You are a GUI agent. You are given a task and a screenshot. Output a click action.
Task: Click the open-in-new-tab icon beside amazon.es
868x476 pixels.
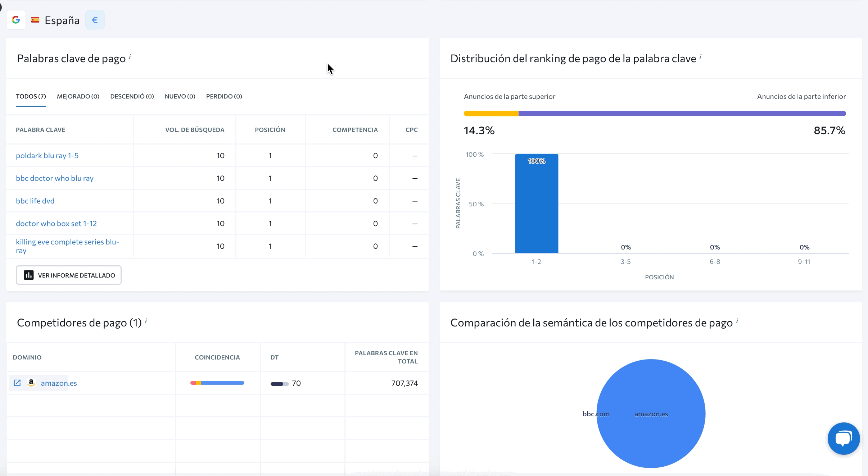pyautogui.click(x=17, y=383)
